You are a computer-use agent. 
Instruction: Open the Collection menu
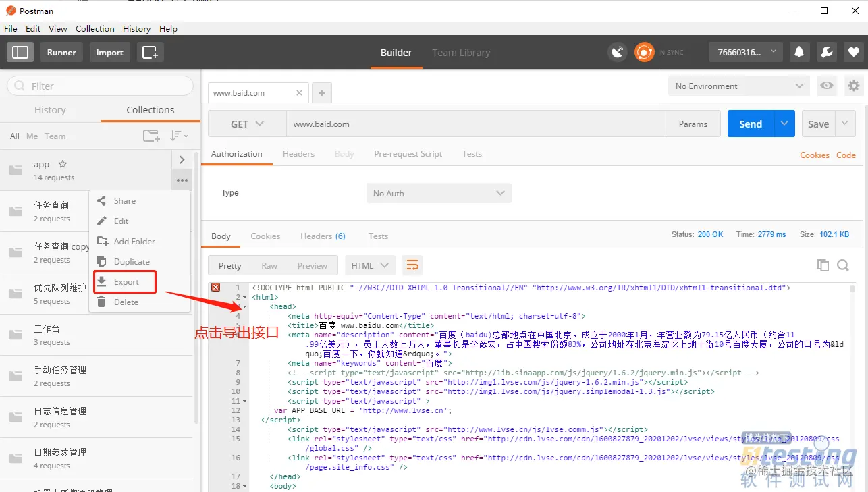(94, 28)
